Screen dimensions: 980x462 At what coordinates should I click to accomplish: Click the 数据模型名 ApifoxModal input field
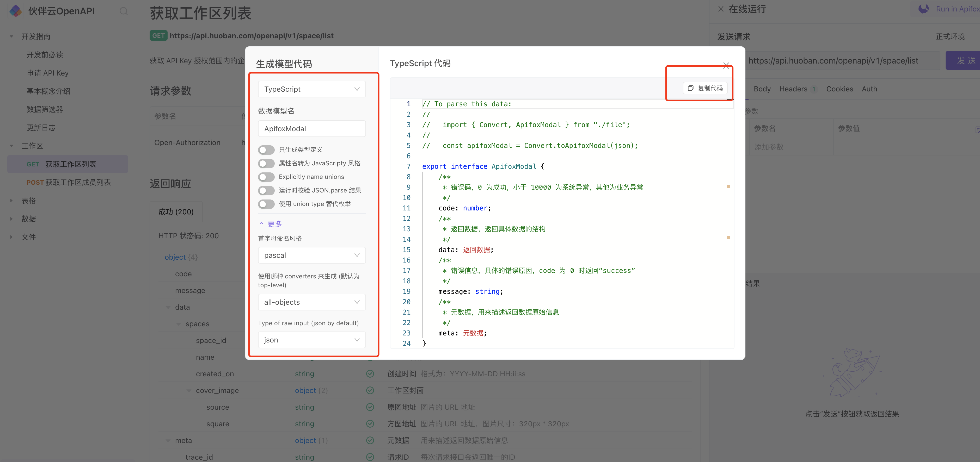[311, 129]
